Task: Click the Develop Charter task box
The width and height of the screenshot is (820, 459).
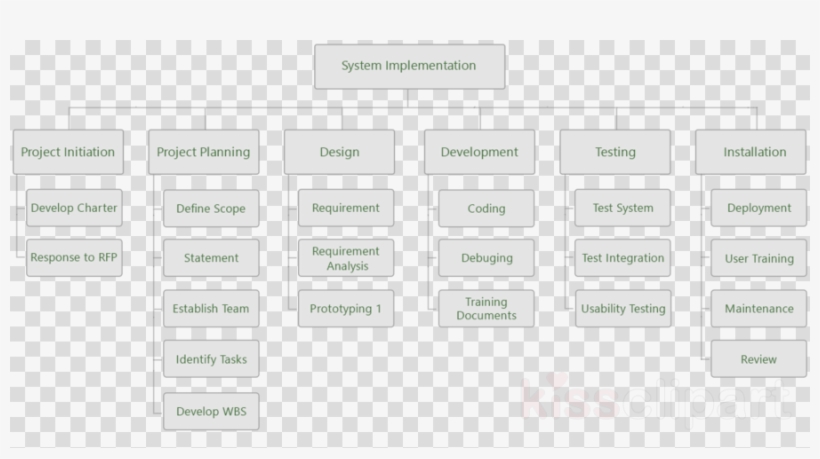Action: [x=74, y=208]
